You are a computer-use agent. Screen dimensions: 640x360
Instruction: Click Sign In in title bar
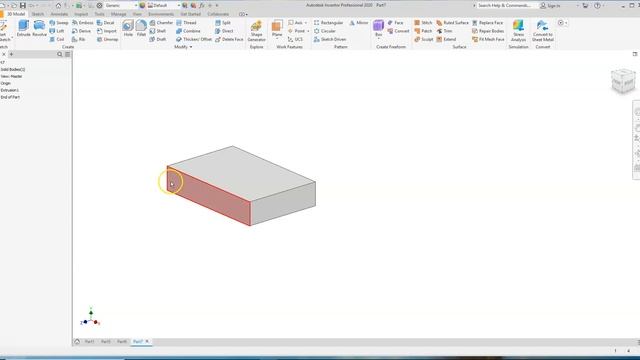(550, 5)
